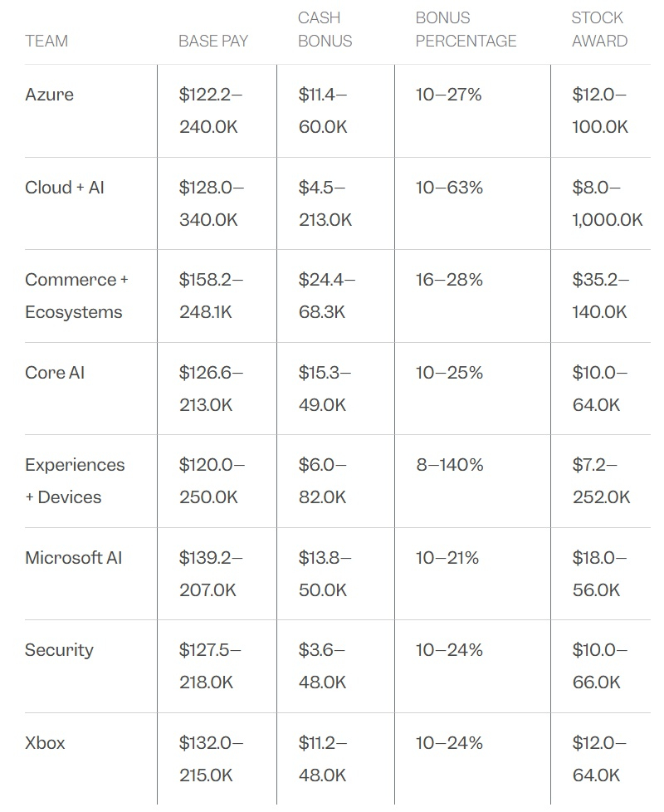
Task: Click Microsoft AI's 10–21% bonus percentage
Action: 448,558
